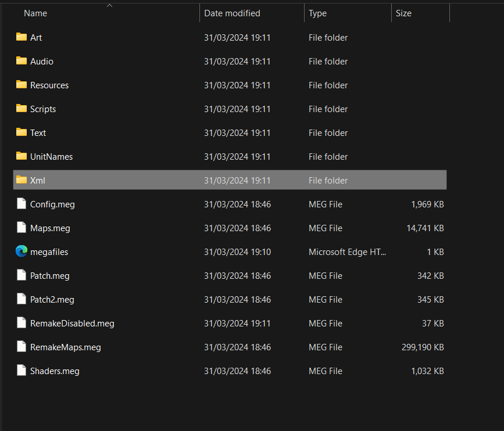Select the Audio folder icon
The width and height of the screenshot is (504, 431).
coord(22,61)
